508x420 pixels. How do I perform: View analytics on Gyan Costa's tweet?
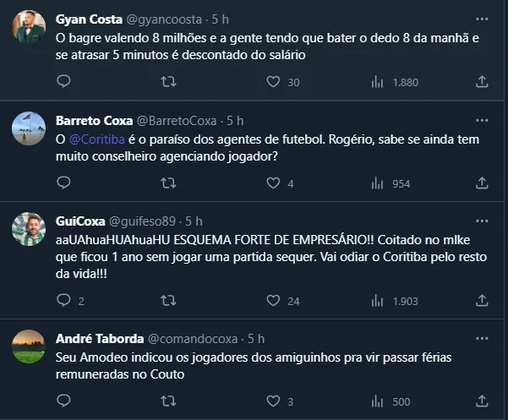pyautogui.click(x=377, y=82)
